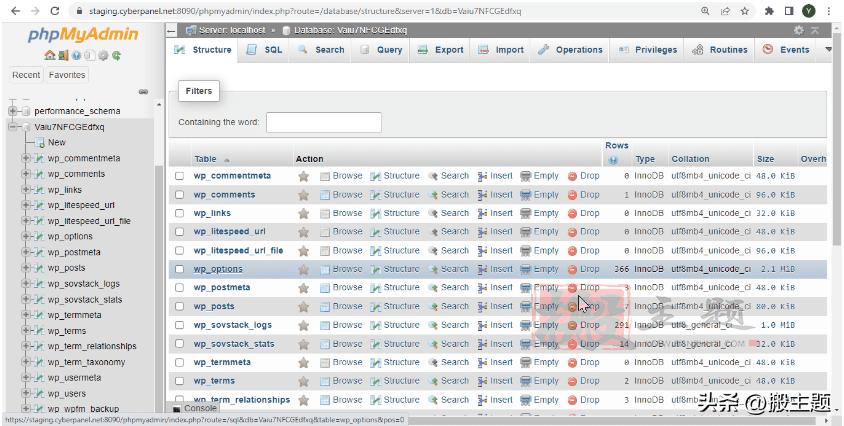Collapse the Vaiu7NFCGEdfxq database tree node
This screenshot has width=844, height=426.
coord(13,127)
